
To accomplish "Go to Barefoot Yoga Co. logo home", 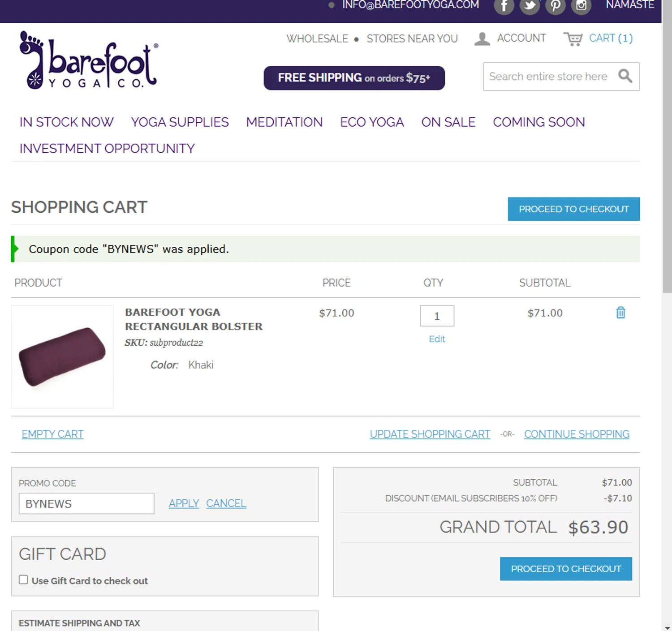I will click(x=89, y=60).
